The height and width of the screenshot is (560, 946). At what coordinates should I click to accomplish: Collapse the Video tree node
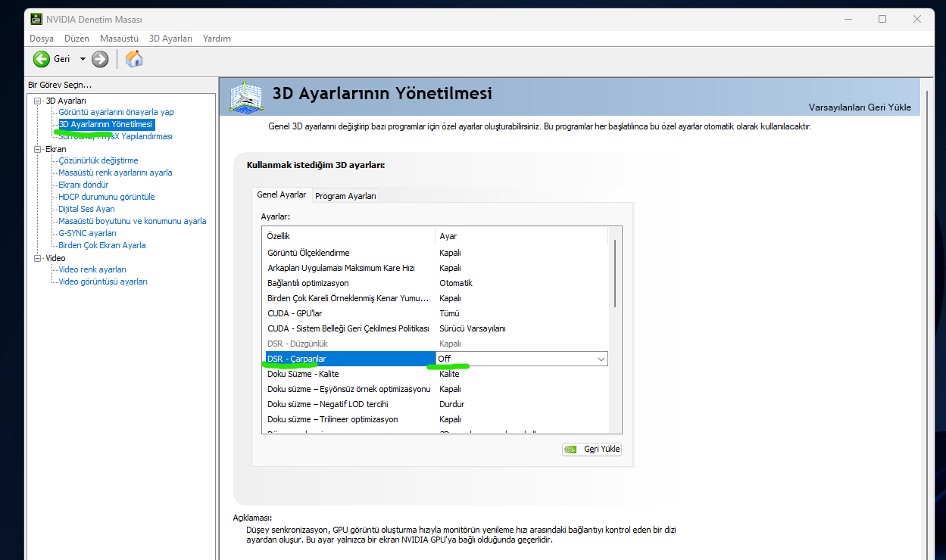[x=38, y=258]
